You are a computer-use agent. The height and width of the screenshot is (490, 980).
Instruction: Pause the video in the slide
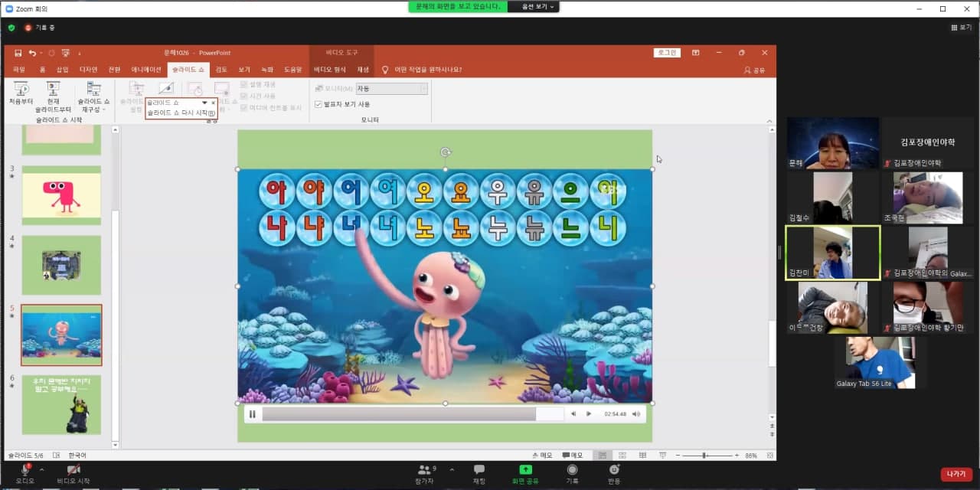(252, 414)
